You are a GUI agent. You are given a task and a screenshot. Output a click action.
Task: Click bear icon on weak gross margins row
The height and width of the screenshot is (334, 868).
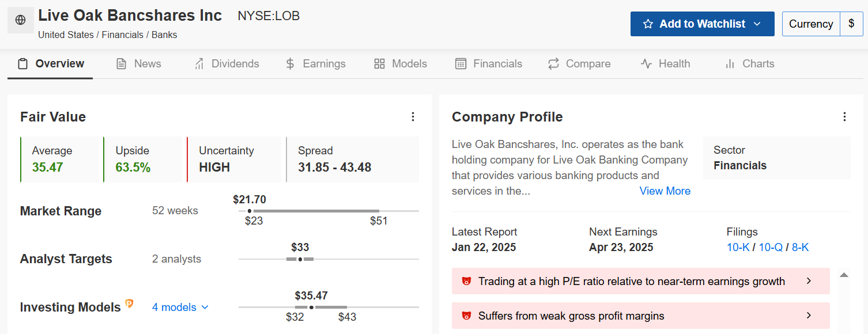(x=466, y=316)
